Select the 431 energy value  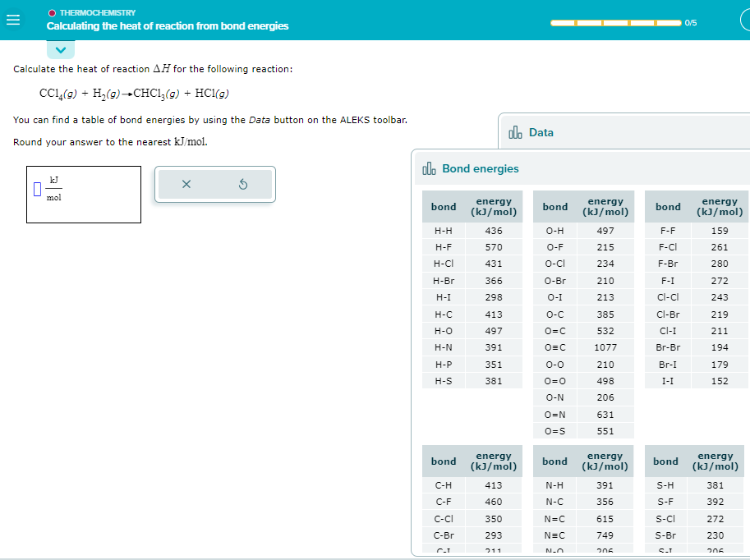click(494, 264)
